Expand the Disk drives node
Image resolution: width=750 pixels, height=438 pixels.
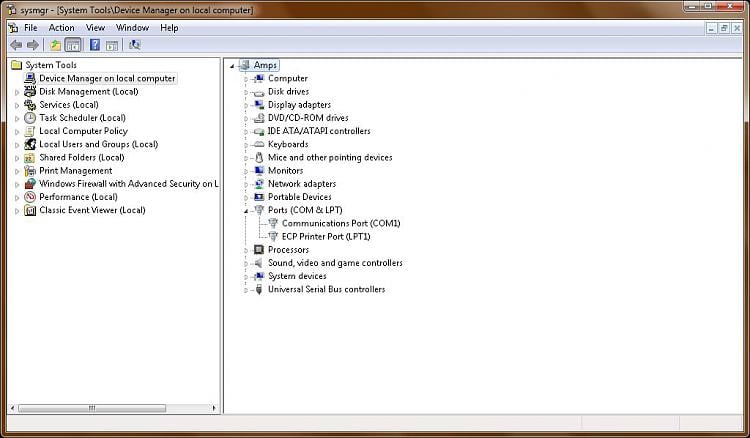point(246,92)
